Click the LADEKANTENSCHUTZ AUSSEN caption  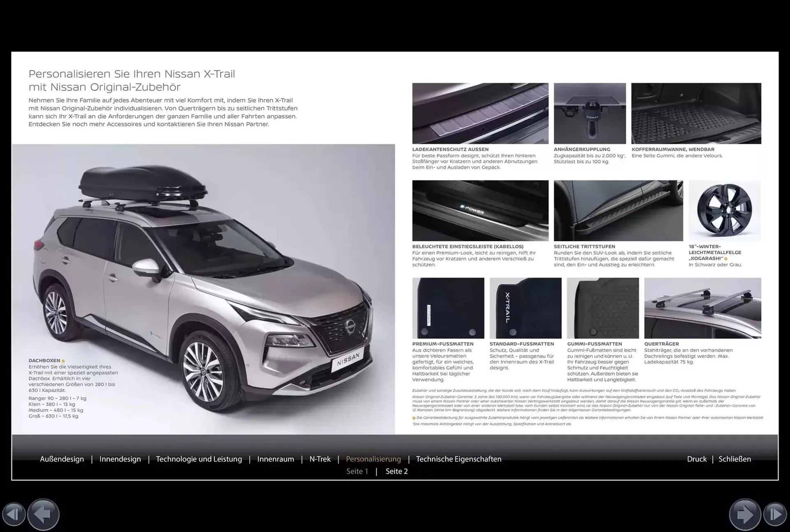coord(451,149)
